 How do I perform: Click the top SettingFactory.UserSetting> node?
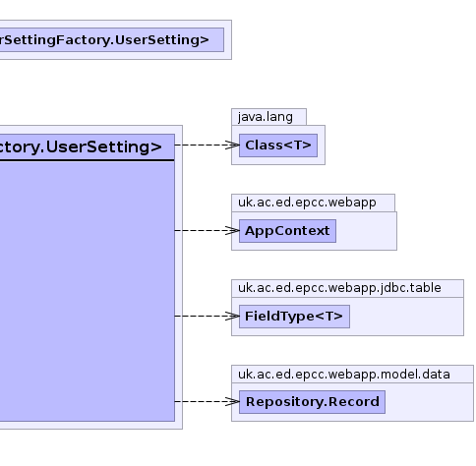click(112, 40)
